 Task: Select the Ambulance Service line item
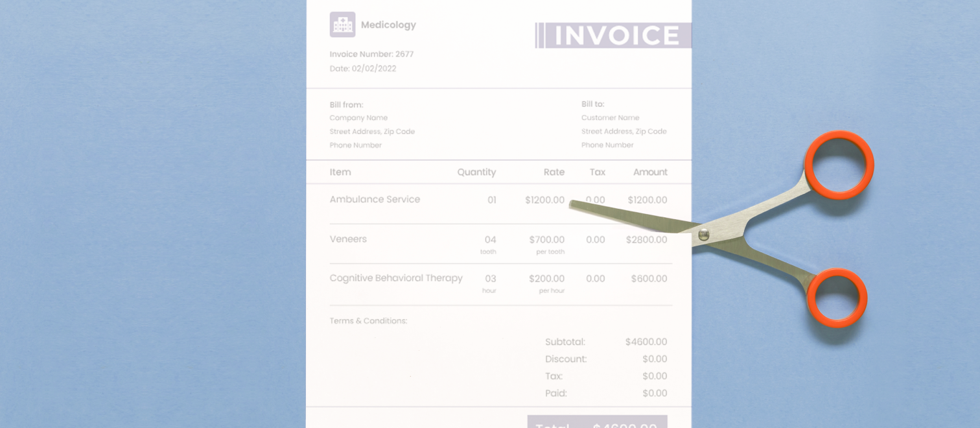tap(375, 200)
